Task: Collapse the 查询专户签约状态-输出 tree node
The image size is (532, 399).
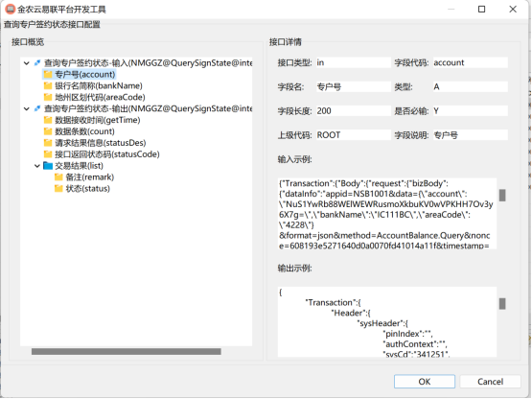Action: pyautogui.click(x=27, y=108)
